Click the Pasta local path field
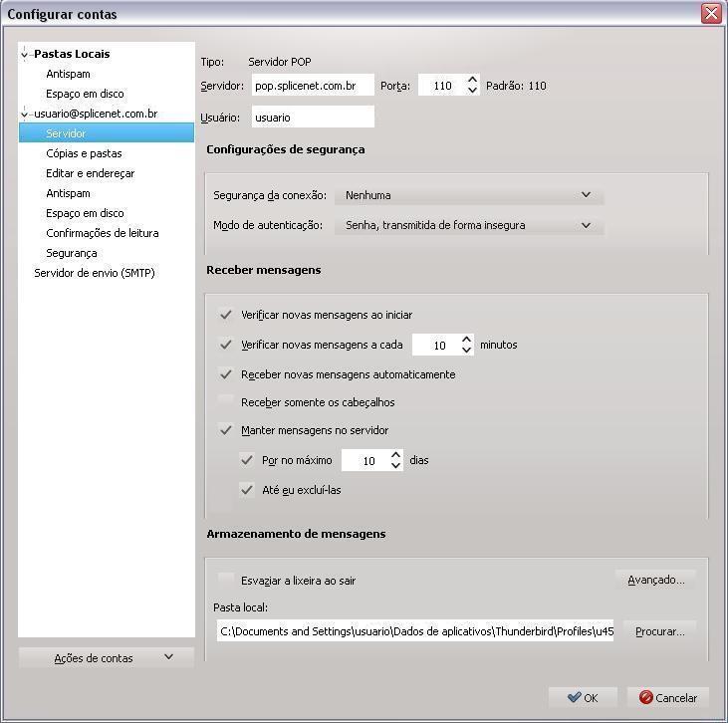The image size is (728, 723). [415, 631]
